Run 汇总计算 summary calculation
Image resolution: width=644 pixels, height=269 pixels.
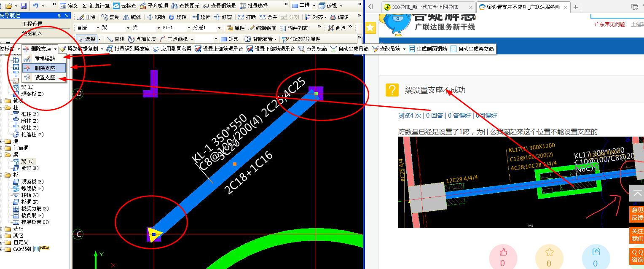pyautogui.click(x=96, y=6)
